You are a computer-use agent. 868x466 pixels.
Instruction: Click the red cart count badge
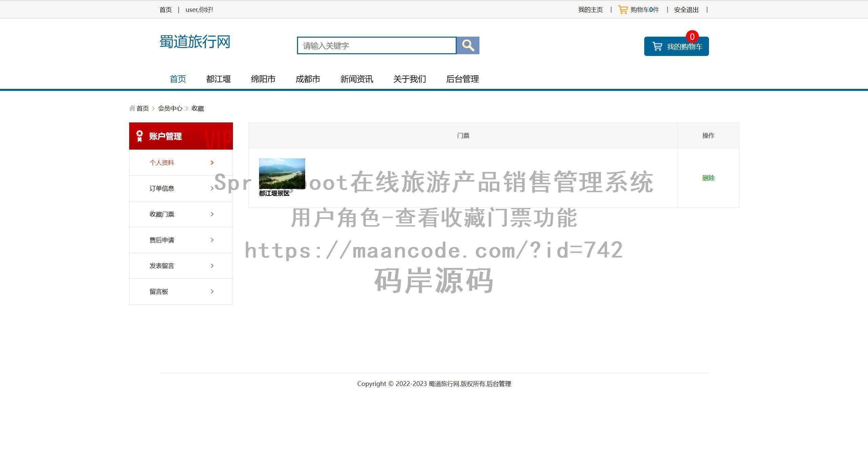click(x=692, y=37)
